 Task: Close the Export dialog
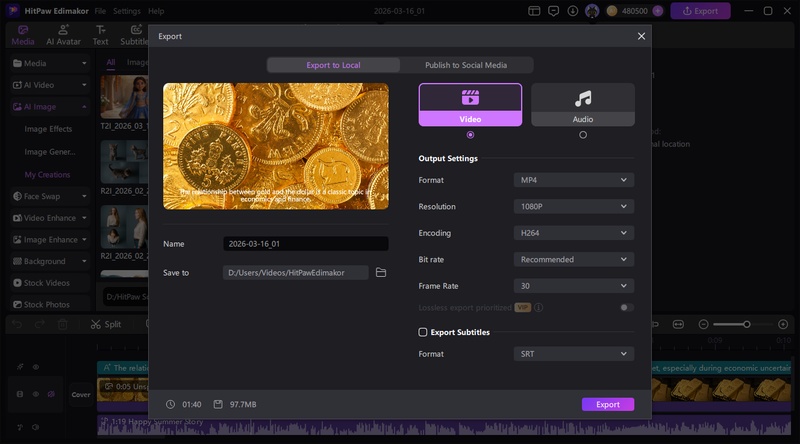click(641, 36)
